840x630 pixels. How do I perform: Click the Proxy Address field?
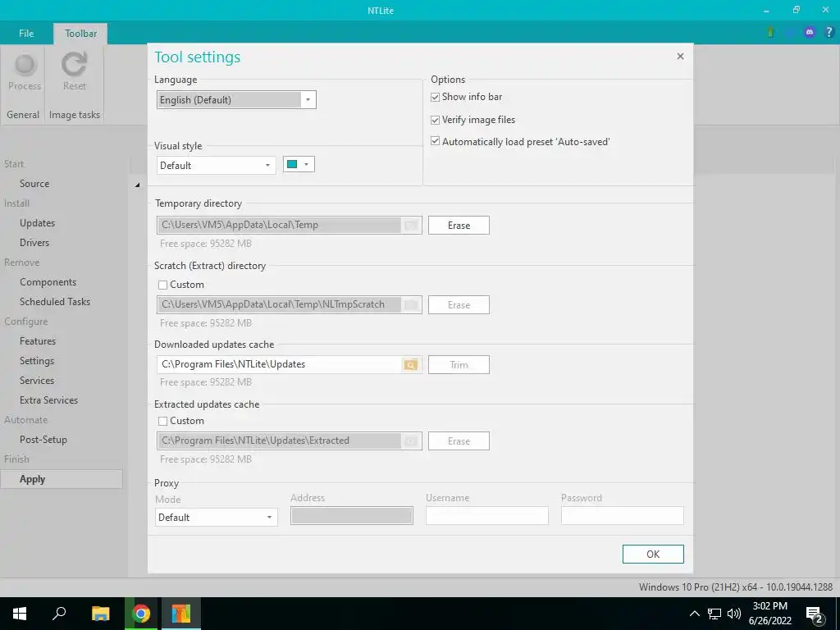click(x=351, y=515)
